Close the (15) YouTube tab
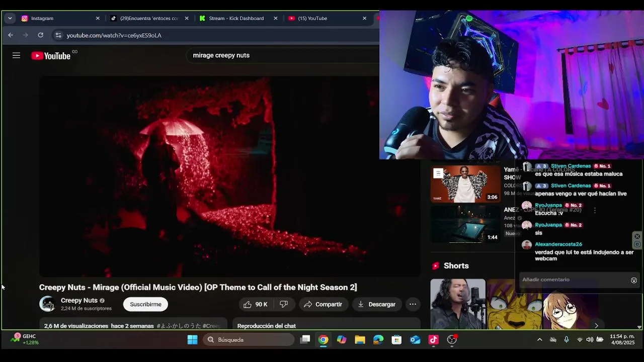Screen dimensions: 644x362 point(365,18)
